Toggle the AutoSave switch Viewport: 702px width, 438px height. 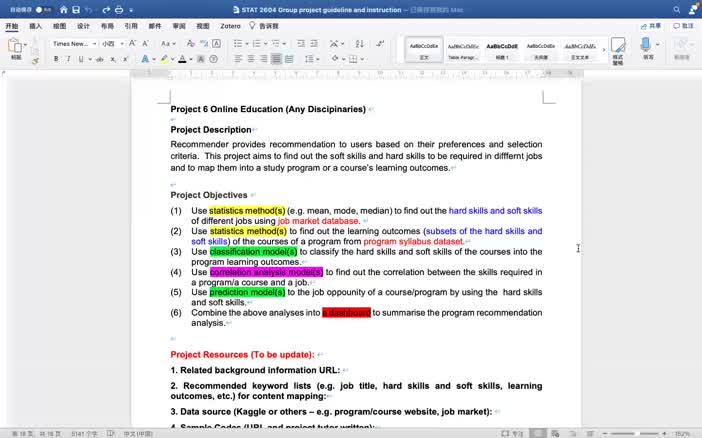(43, 9)
